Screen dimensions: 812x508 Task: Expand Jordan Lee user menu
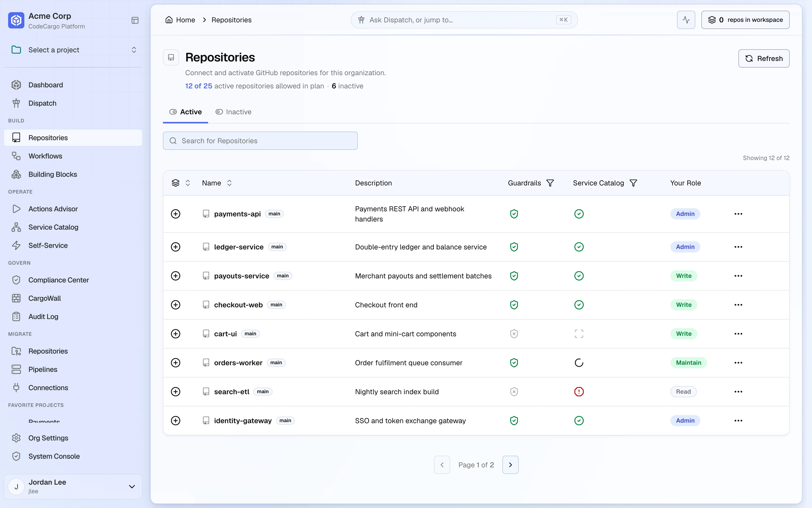[73, 486]
